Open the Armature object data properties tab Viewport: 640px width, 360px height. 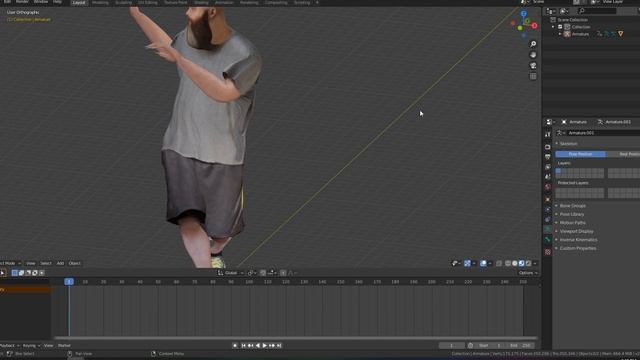click(548, 230)
